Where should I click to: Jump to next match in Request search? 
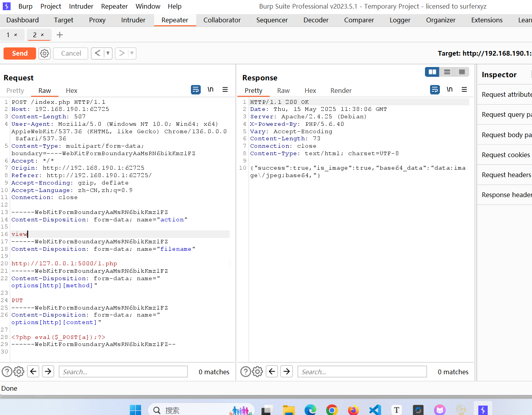pos(48,371)
